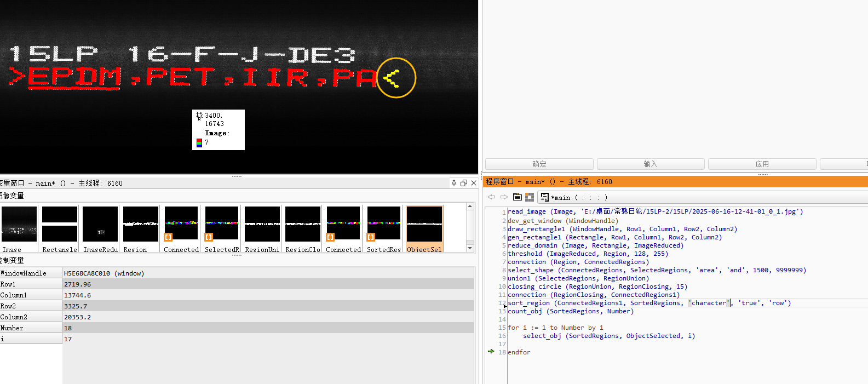
Task: Click the count_obj code line
Action: [571, 311]
